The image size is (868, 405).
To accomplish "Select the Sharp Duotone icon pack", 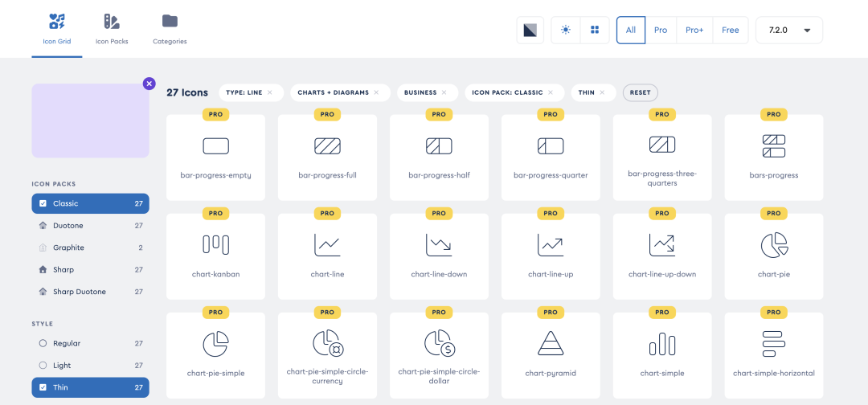I will [x=90, y=292].
